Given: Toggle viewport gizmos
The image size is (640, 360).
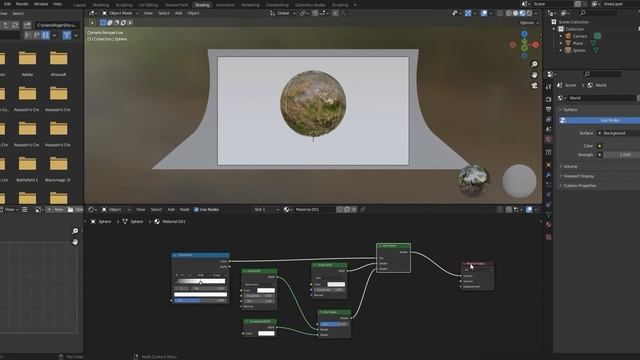Looking at the screenshot, I should pyautogui.click(x=468, y=13).
